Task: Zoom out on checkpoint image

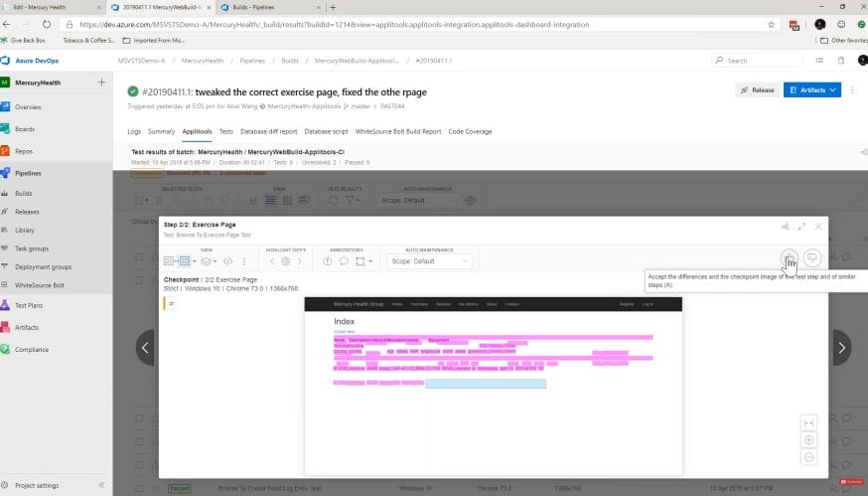Action: (x=808, y=457)
